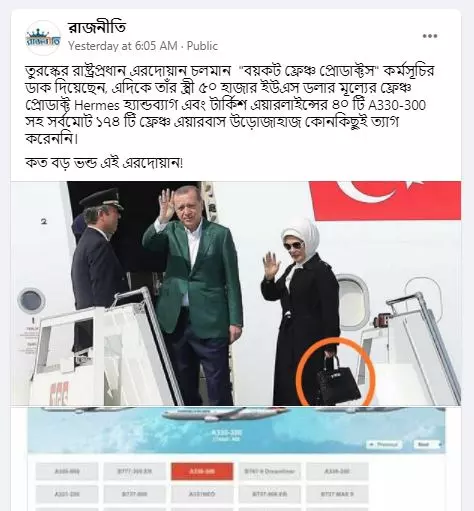
Task: Go to the Next aircraft in the banner
Action: tap(427, 444)
